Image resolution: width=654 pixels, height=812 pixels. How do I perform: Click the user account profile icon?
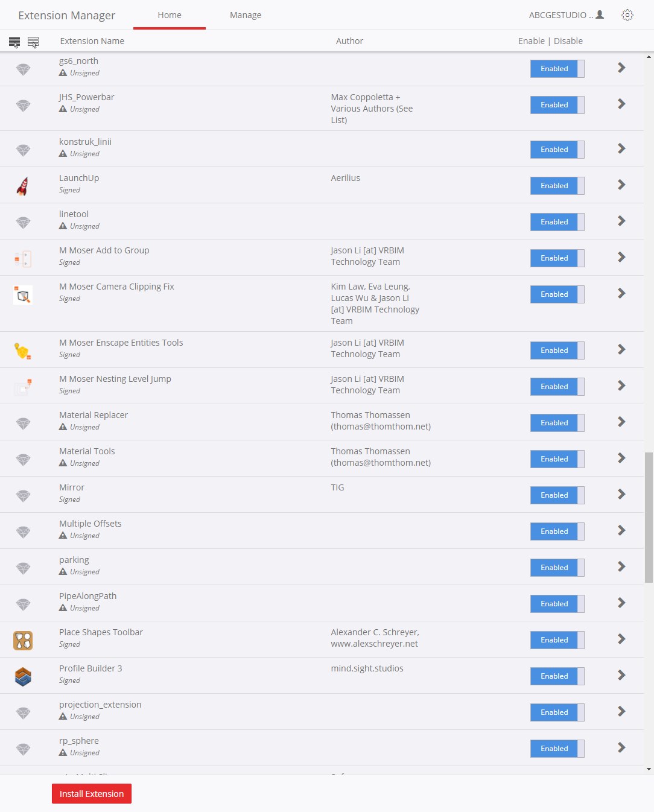pos(600,14)
